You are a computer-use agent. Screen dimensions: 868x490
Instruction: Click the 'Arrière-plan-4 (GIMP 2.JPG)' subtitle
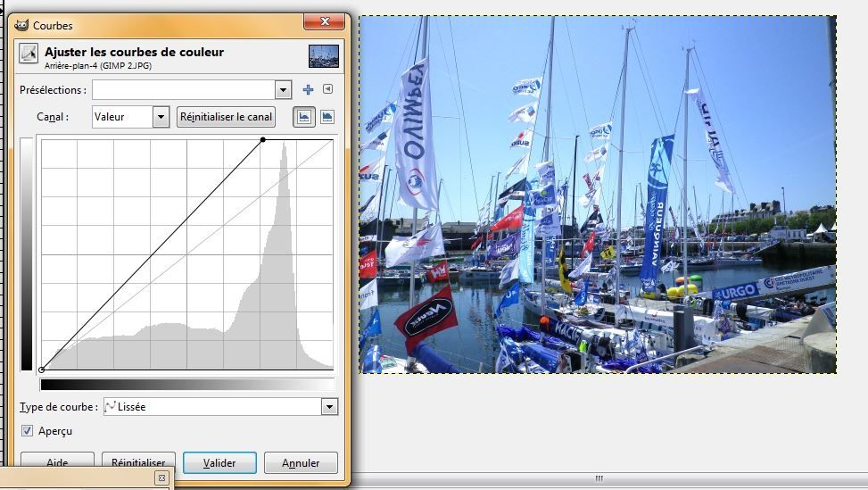coord(98,65)
